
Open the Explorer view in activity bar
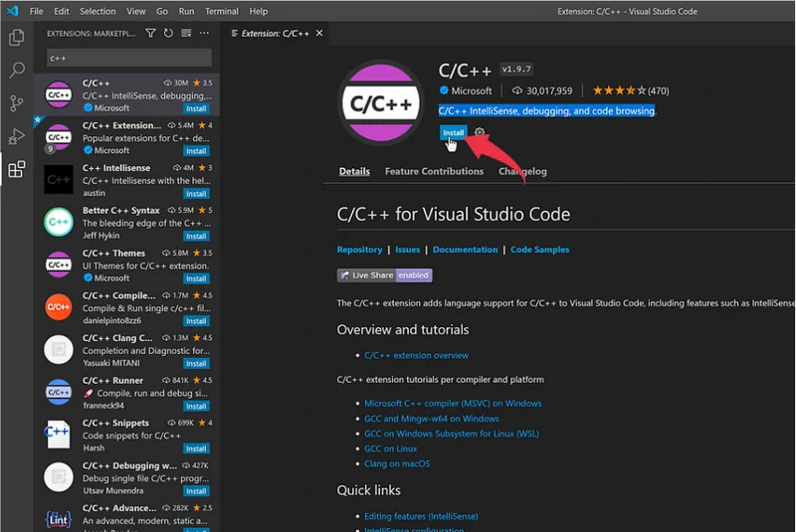(16, 38)
